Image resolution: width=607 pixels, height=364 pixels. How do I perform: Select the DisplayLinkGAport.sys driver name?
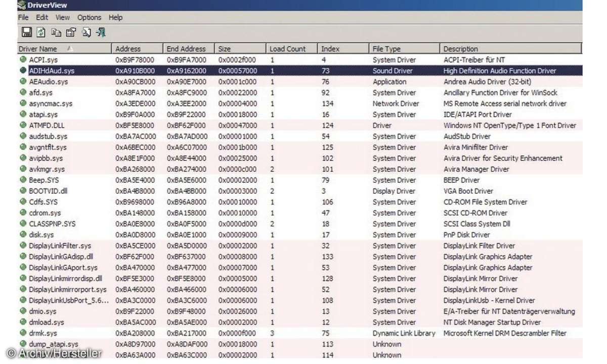pyautogui.click(x=63, y=267)
